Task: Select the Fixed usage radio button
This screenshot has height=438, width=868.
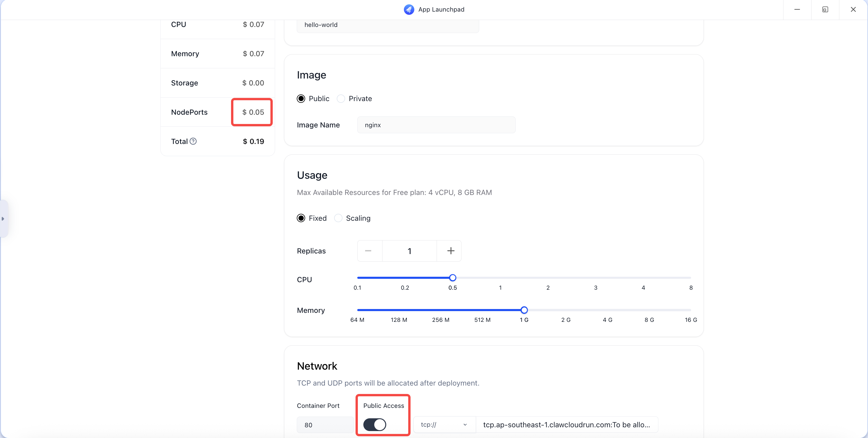Action: point(301,218)
